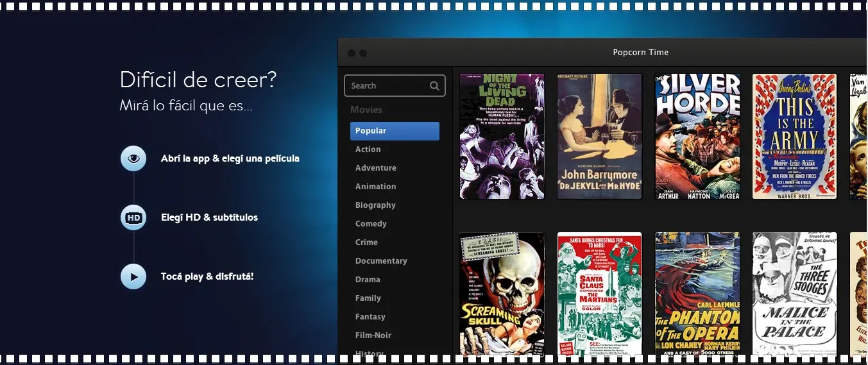Click the eye icon beside Abrí la app
Image resolution: width=868 pixels, height=365 pixels.
[x=133, y=158]
